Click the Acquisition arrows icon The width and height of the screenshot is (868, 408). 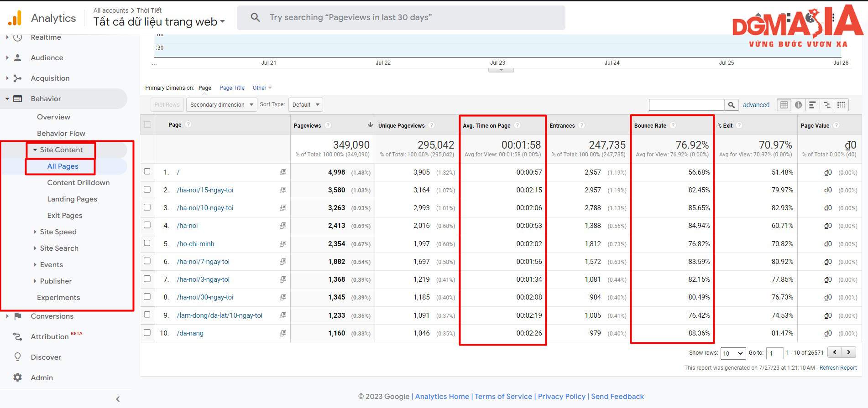[18, 78]
